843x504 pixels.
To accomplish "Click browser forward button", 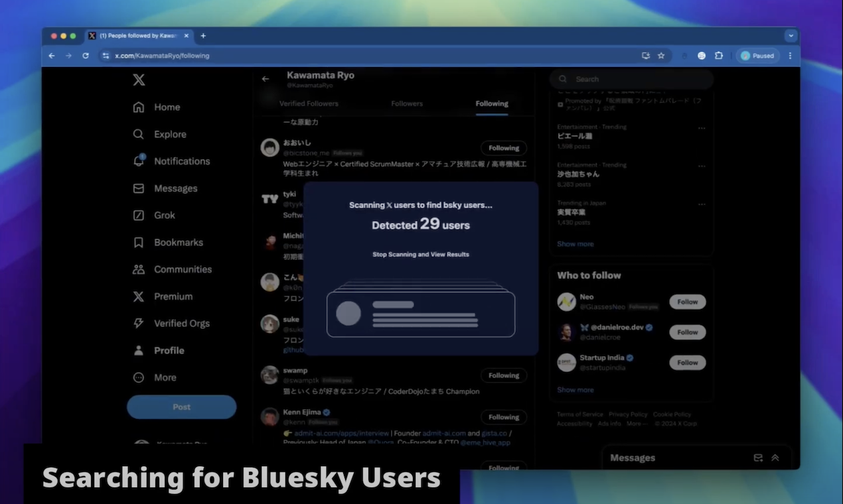I will (x=68, y=56).
